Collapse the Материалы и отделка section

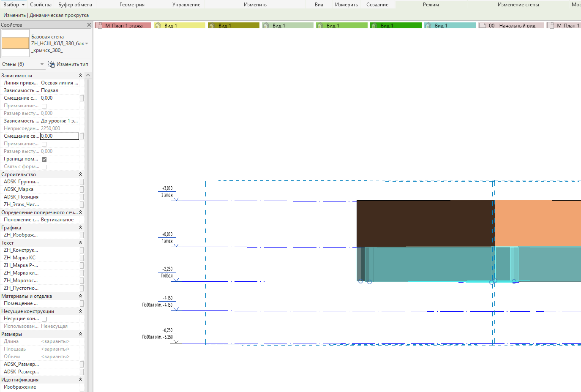point(80,296)
